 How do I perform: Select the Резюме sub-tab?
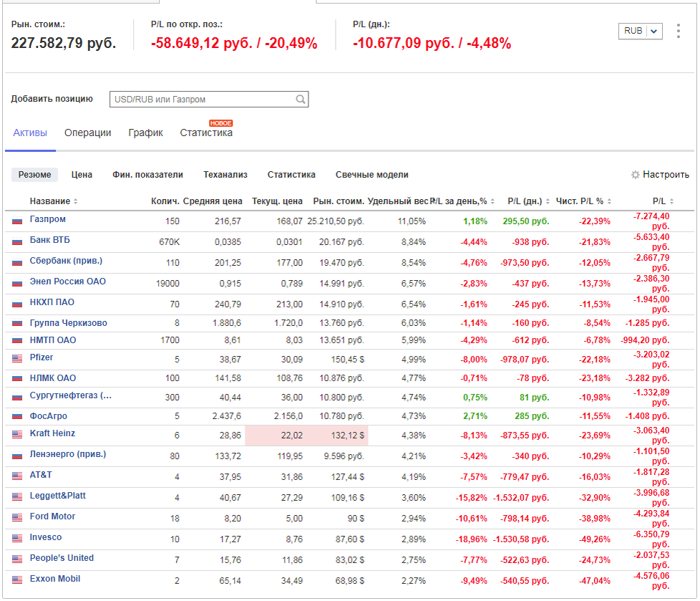pyautogui.click(x=35, y=175)
